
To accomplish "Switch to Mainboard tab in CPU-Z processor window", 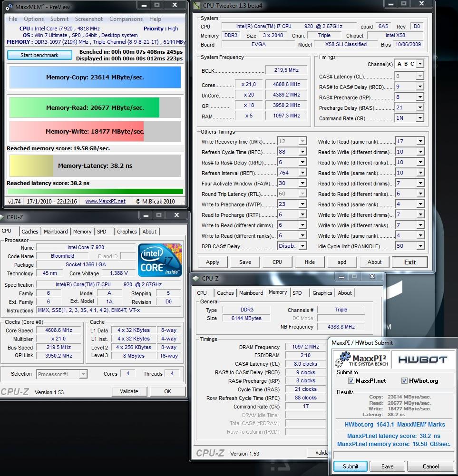I will 56,232.
